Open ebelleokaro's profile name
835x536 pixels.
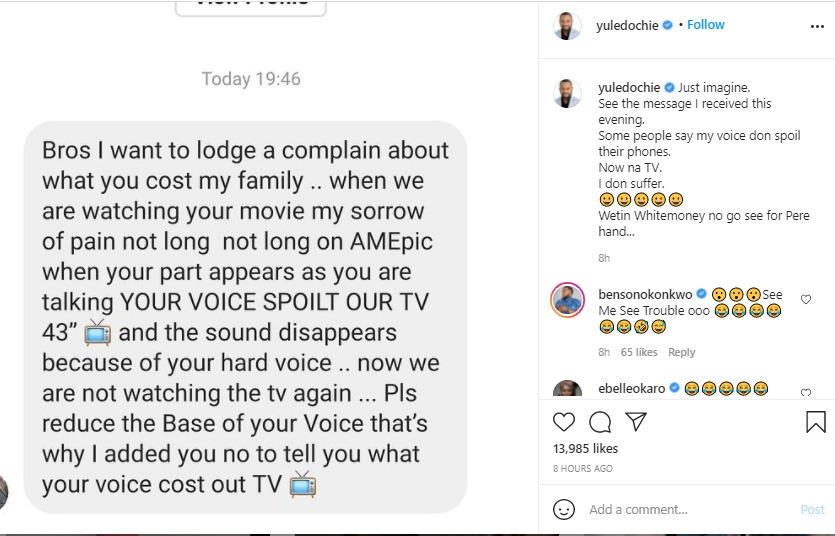point(632,389)
